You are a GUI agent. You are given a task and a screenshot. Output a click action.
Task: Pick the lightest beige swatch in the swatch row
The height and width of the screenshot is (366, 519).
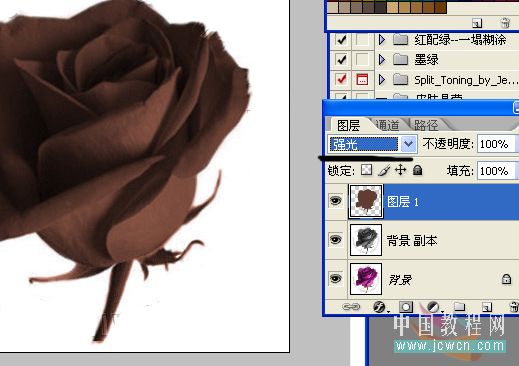click(x=333, y=7)
